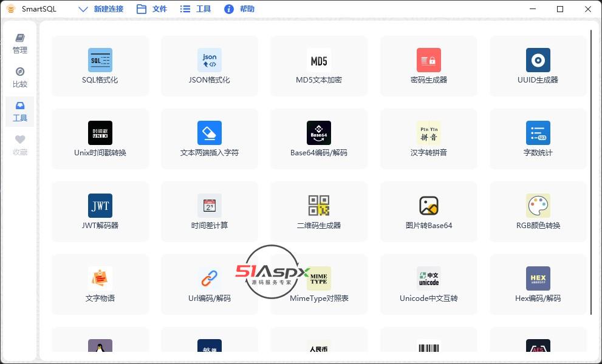
Task: Select the 时间差计算 calendar tool
Action: coord(209,211)
